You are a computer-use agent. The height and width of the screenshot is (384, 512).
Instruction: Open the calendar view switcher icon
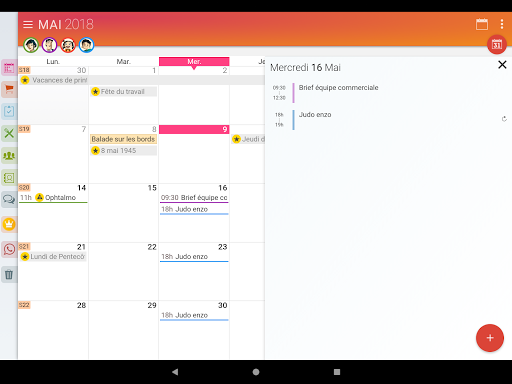[482, 24]
